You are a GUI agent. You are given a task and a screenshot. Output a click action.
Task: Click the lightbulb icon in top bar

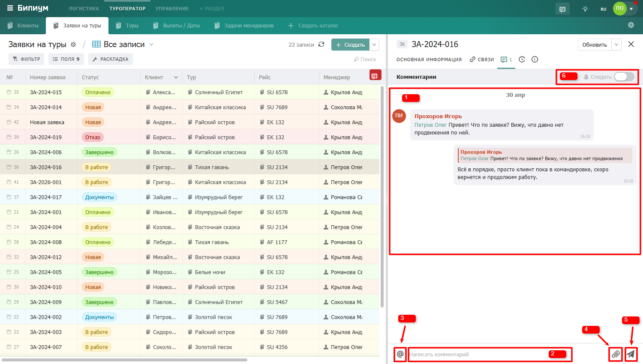(x=585, y=9)
